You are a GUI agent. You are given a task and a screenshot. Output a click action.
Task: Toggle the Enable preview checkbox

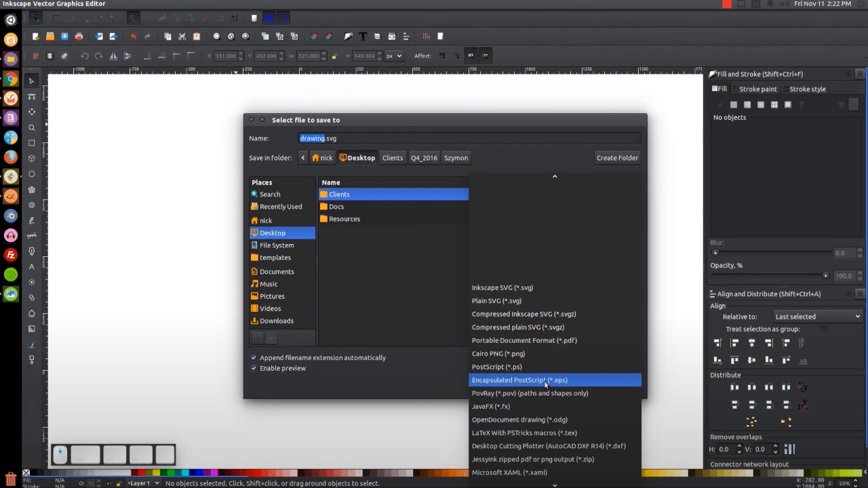254,368
